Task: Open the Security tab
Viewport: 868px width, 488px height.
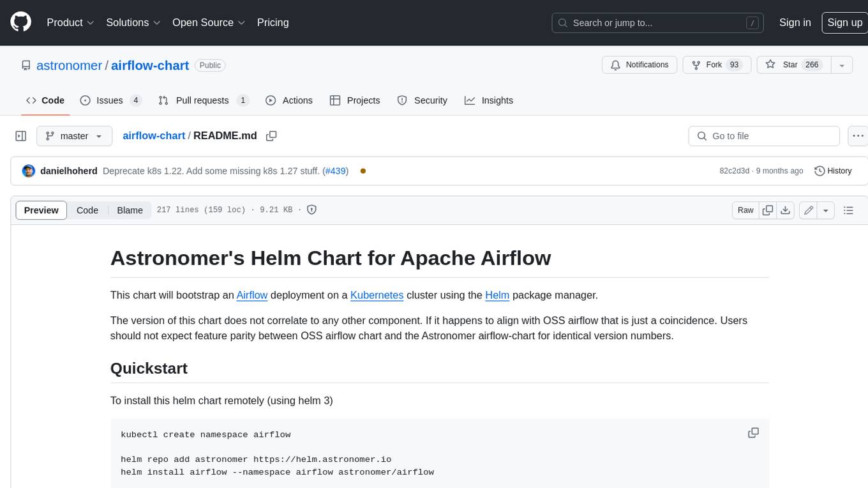Action: (422, 100)
